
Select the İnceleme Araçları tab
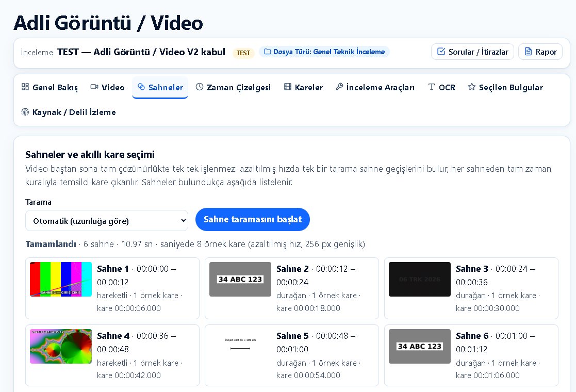click(375, 88)
